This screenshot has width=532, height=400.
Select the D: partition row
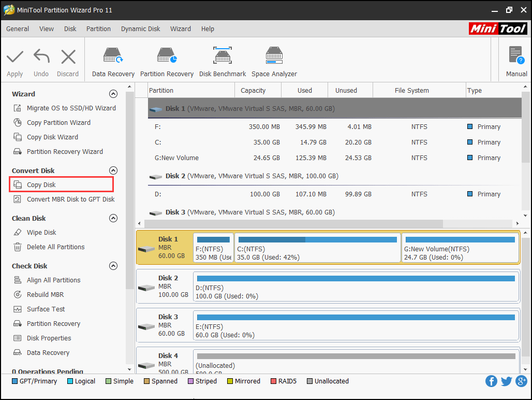point(334,194)
